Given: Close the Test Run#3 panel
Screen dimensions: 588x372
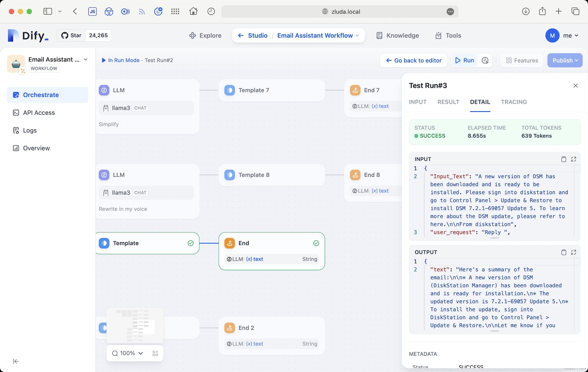Looking at the screenshot, I should point(575,86).
